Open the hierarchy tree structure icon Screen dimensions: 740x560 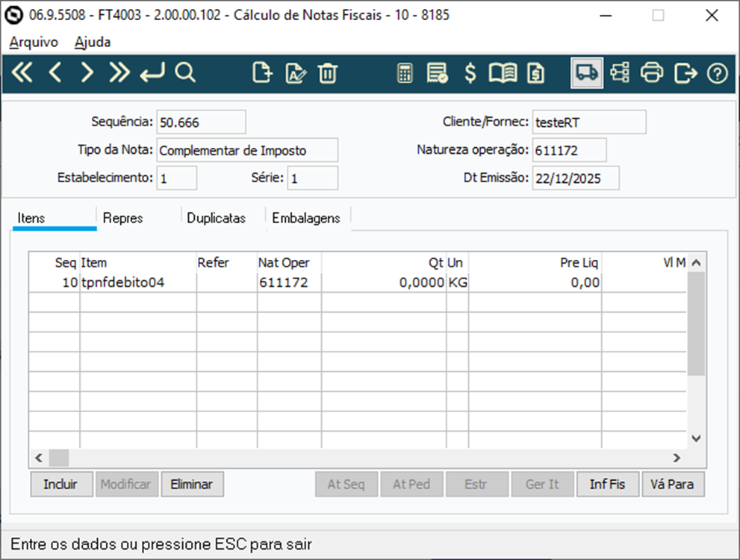[x=620, y=73]
